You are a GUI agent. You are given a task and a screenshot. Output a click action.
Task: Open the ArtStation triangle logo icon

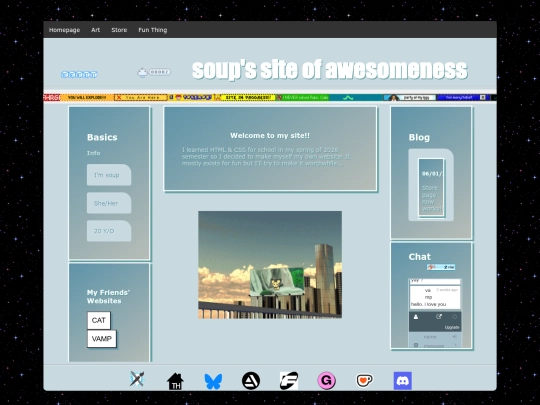coord(251,381)
